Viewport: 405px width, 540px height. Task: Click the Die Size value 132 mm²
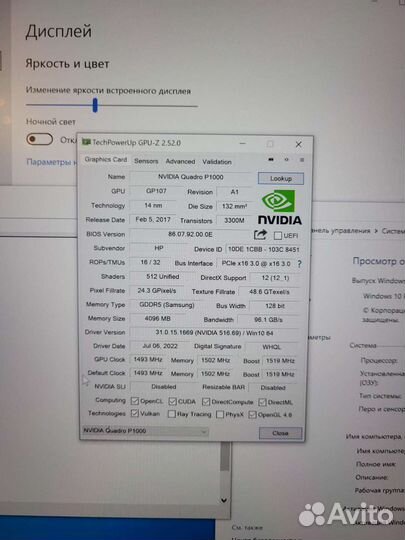[x=234, y=206]
